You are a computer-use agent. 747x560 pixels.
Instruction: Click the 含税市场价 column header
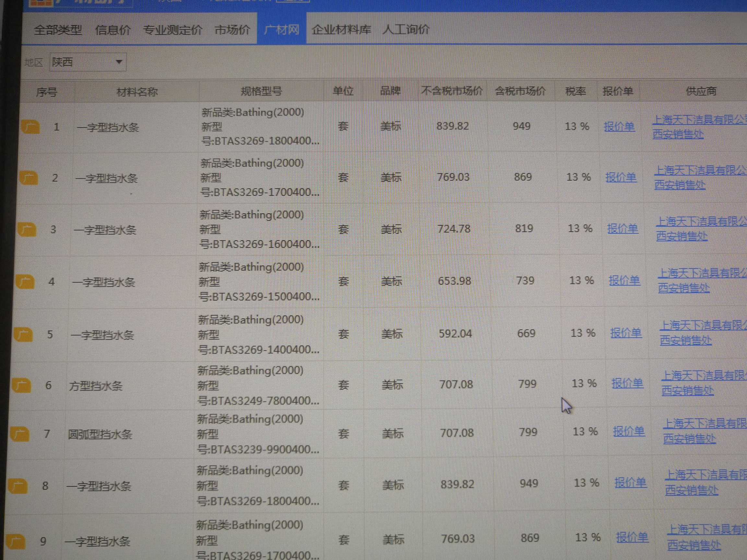(x=520, y=91)
